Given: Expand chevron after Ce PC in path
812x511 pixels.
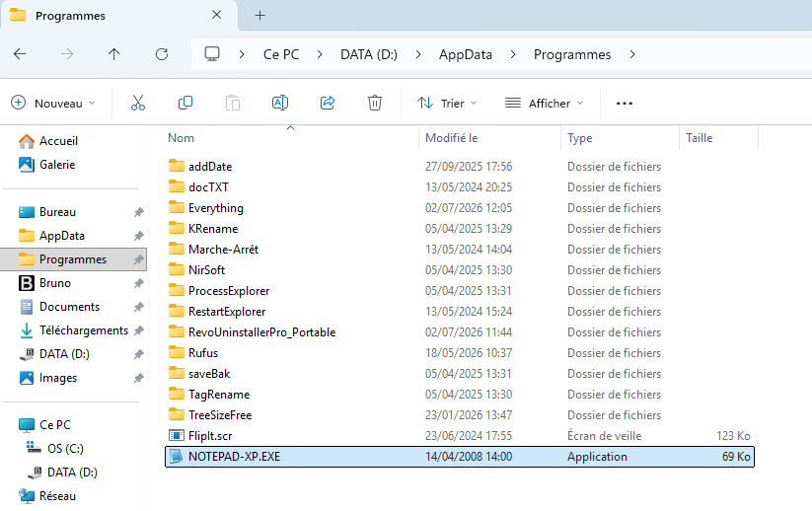Looking at the screenshot, I should click(x=320, y=54).
